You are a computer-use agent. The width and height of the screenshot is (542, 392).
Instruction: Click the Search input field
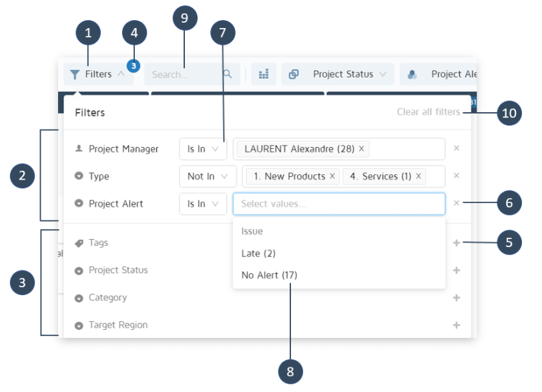[184, 75]
